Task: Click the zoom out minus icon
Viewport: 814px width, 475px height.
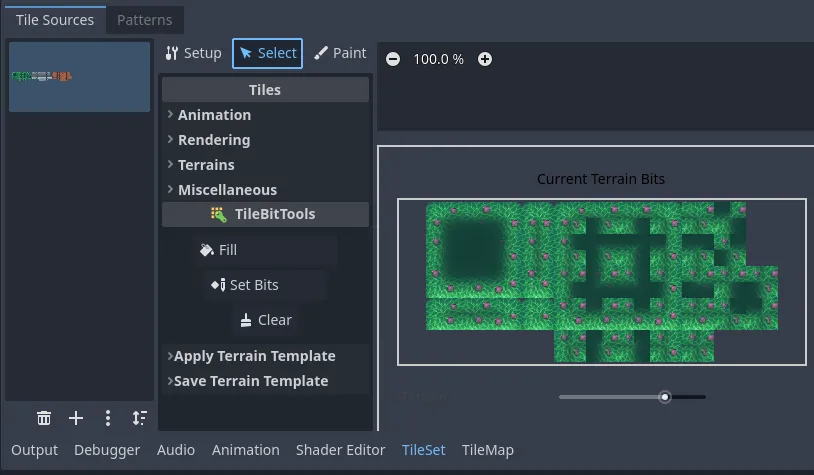Action: [393, 59]
